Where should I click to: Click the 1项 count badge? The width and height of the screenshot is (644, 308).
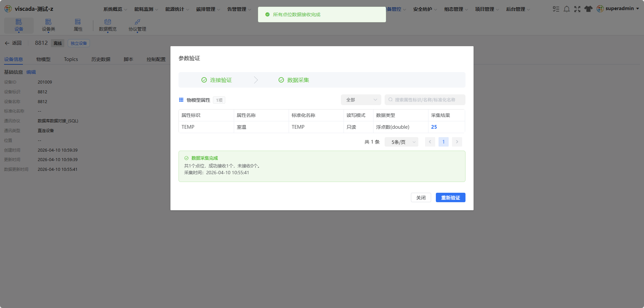[219, 100]
